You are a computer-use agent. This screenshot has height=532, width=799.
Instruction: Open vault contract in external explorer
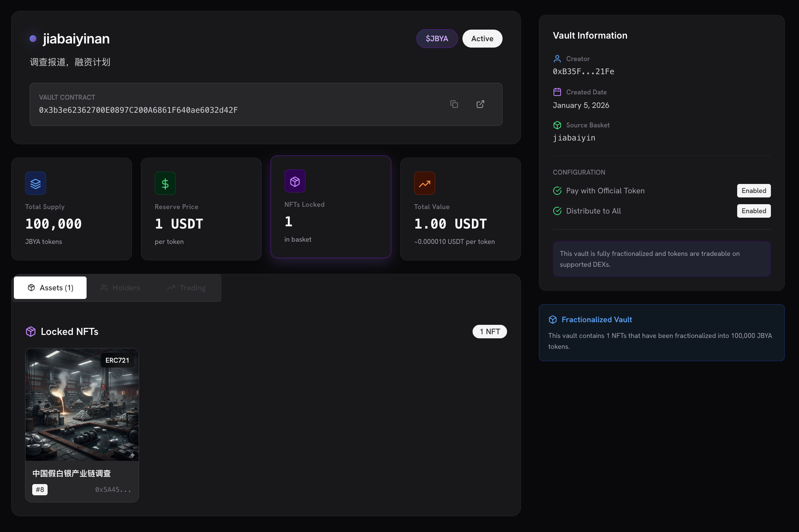(480, 104)
